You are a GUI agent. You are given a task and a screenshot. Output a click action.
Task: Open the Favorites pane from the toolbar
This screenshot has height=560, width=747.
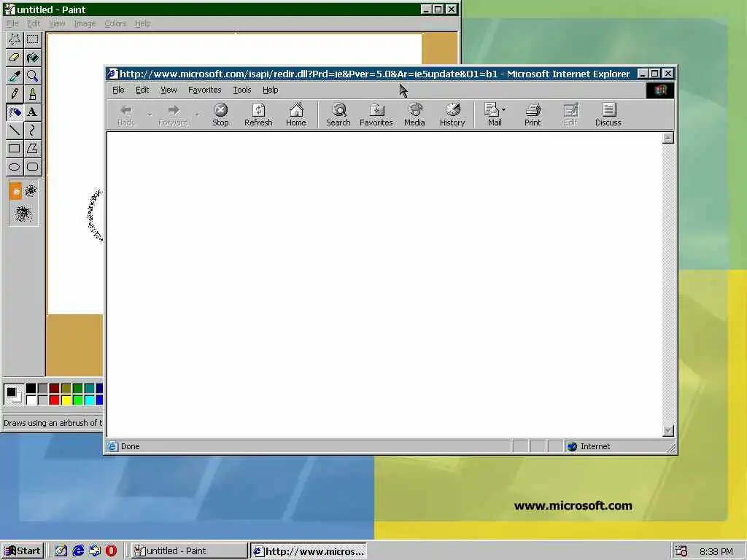376,114
